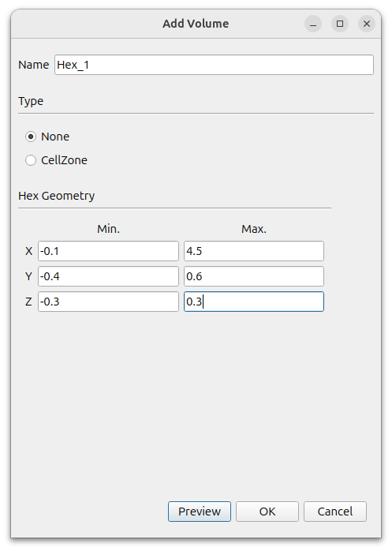
Task: Select the None type radio button
Action: [31, 137]
